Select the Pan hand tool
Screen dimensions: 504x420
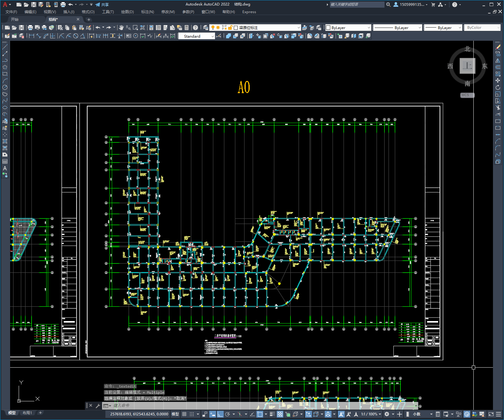tap(121, 28)
